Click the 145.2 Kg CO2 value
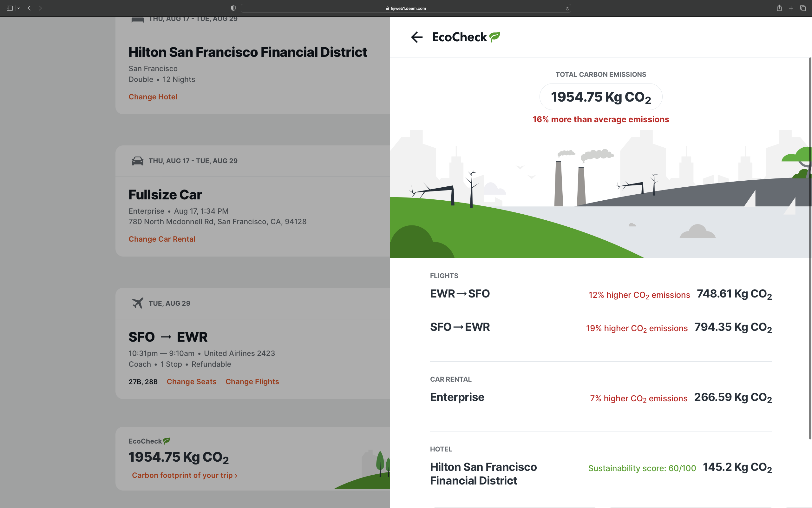This screenshot has height=508, width=812. (737, 467)
